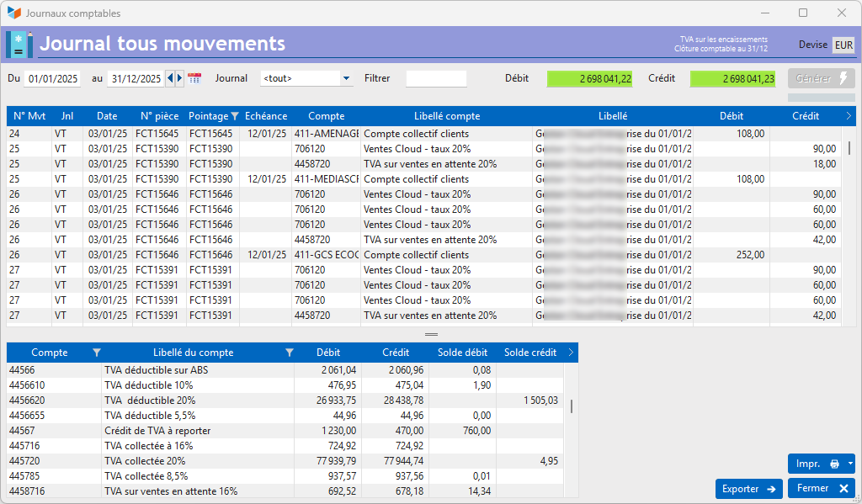The width and height of the screenshot is (862, 504).
Task: Click the start date field 01/01/2025
Action: pos(52,79)
